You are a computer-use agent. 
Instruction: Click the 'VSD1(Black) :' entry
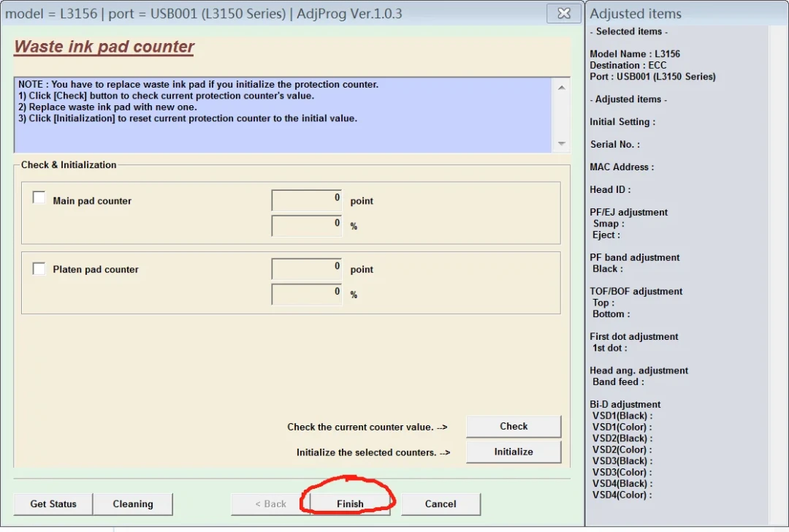(622, 416)
